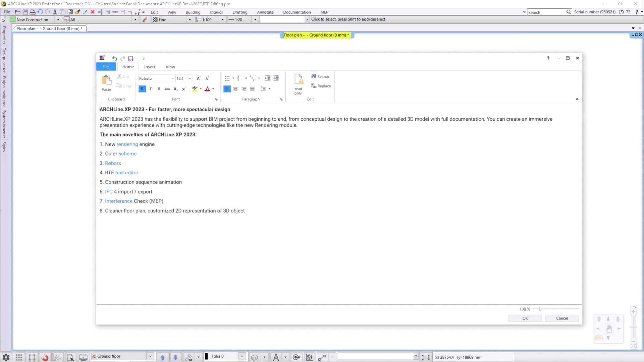Toggle underline text formatting
This screenshot has height=362, width=644.
(159, 89)
